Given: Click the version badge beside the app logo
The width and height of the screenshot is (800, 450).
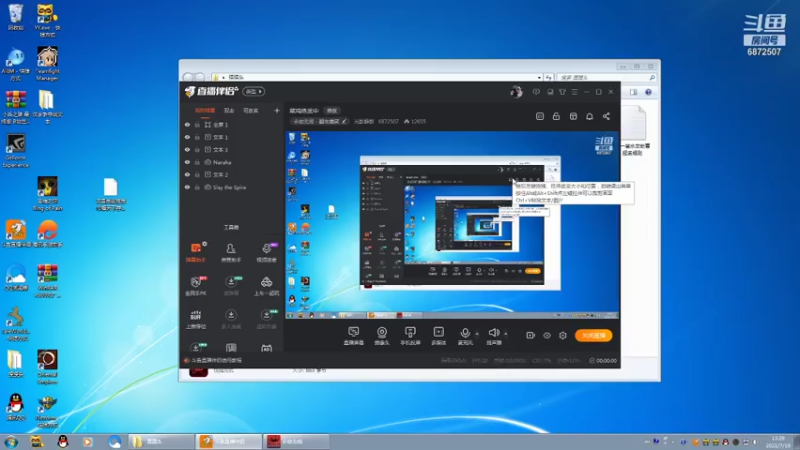Looking at the screenshot, I should tap(253, 92).
